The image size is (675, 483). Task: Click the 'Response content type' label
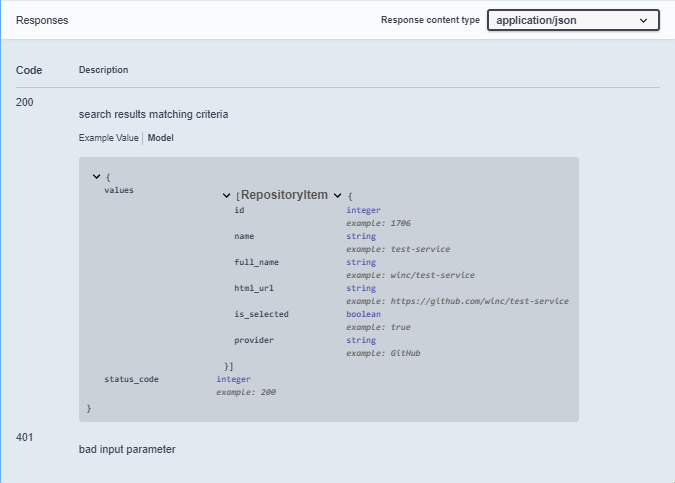430,20
